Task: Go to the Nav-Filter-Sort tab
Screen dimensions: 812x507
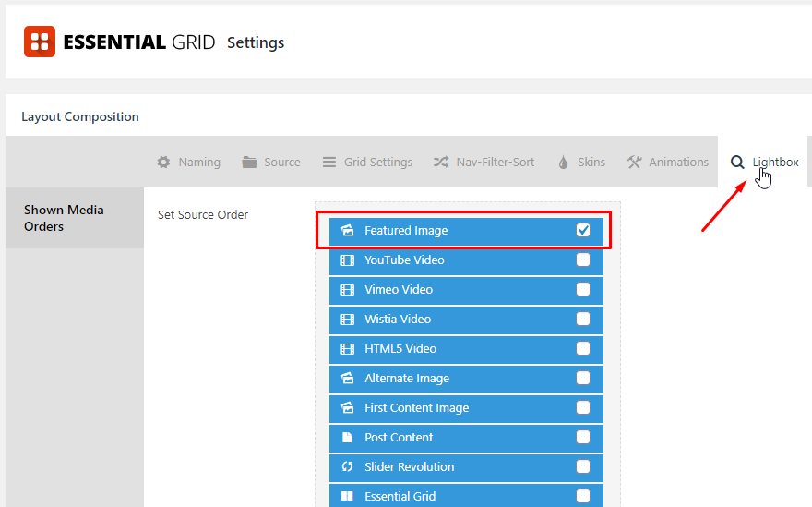Action: pos(484,163)
